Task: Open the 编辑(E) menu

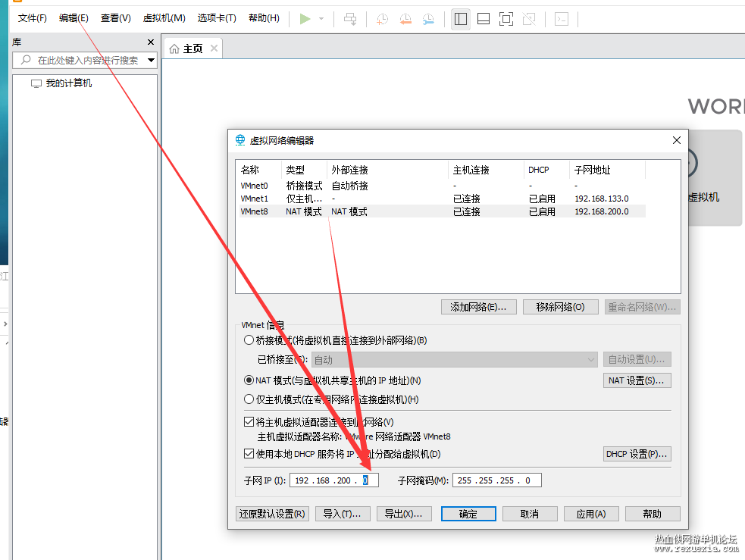Action: [74, 18]
